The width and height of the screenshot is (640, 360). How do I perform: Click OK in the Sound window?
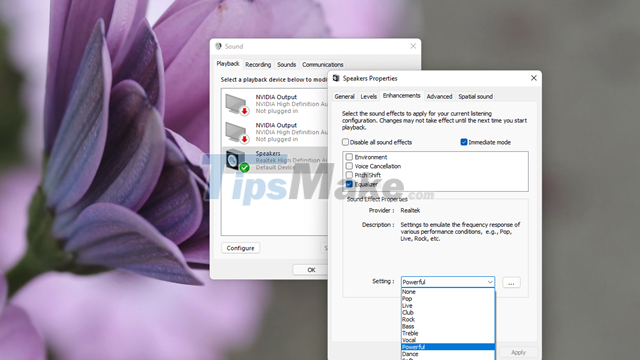pos(311,270)
